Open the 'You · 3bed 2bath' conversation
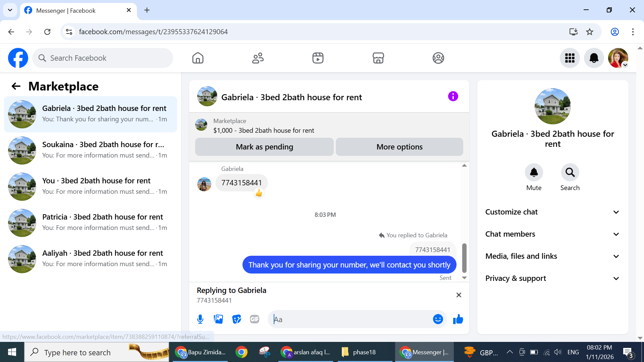Image resolution: width=644 pixels, height=362 pixels. click(x=91, y=186)
